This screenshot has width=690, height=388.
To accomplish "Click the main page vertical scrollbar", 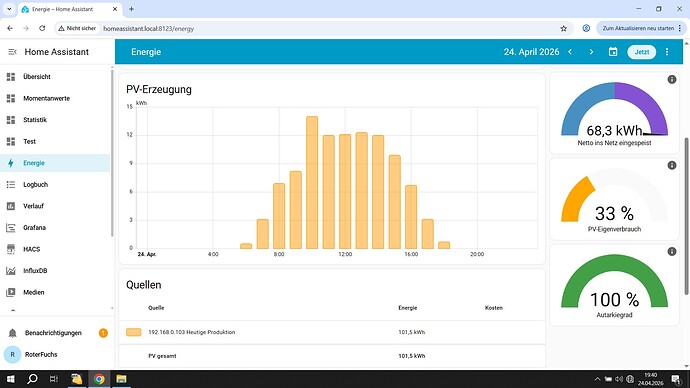I will point(686,216).
